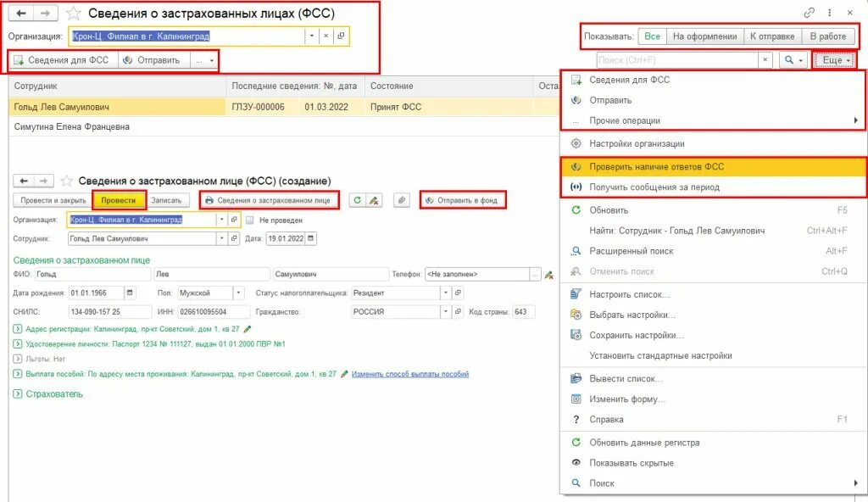Open Расширенный поиск from the menu
The height and width of the screenshot is (502, 868).
[x=713, y=251]
